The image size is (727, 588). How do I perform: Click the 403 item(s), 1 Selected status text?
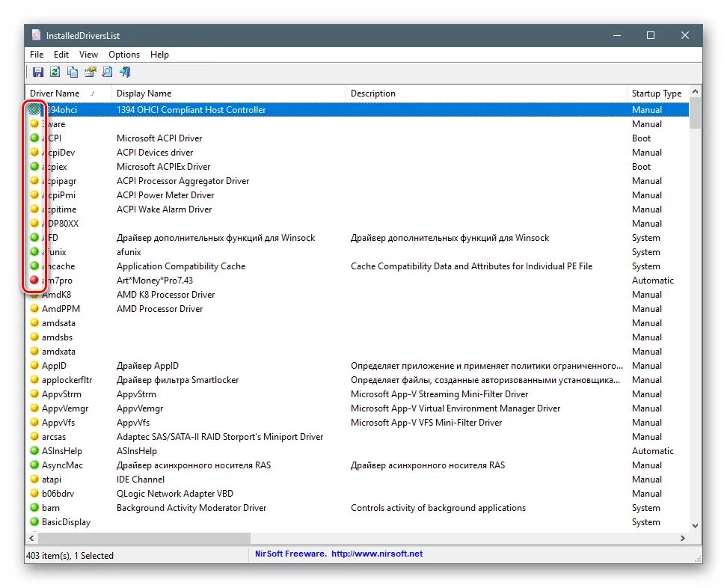click(x=70, y=556)
